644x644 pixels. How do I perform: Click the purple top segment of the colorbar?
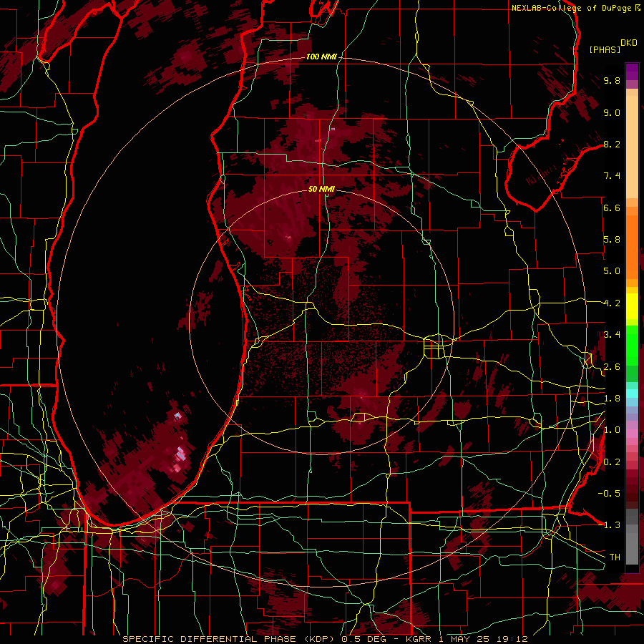point(632,72)
